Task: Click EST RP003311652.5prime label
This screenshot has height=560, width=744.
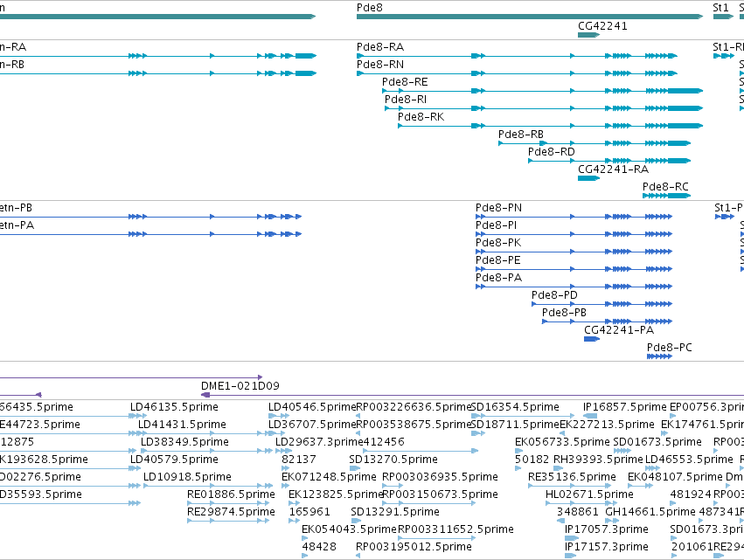Action: pyautogui.click(x=455, y=529)
